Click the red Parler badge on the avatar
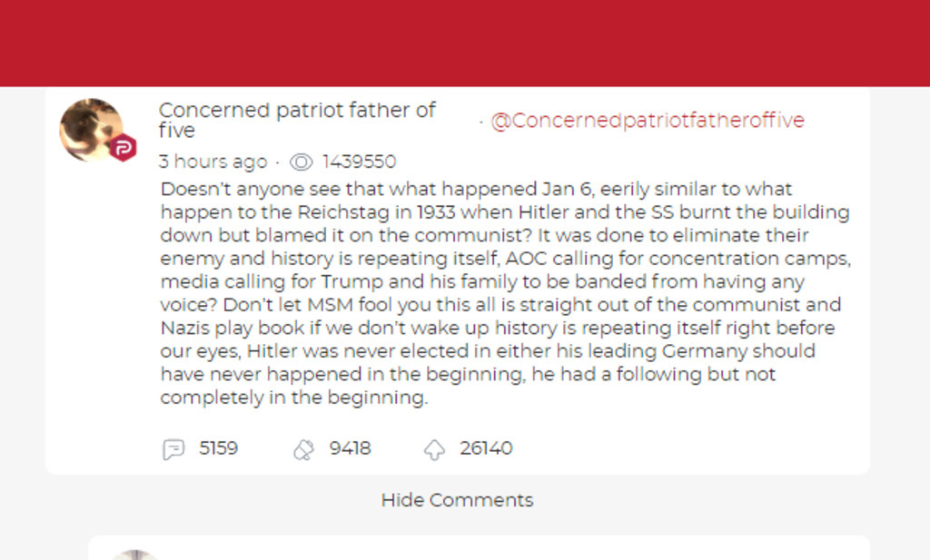Image resolution: width=930 pixels, height=560 pixels. point(123,148)
